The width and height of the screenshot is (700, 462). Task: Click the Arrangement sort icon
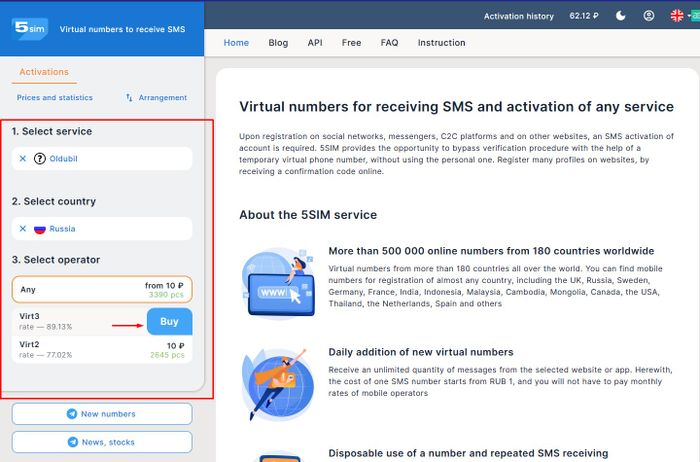(129, 97)
